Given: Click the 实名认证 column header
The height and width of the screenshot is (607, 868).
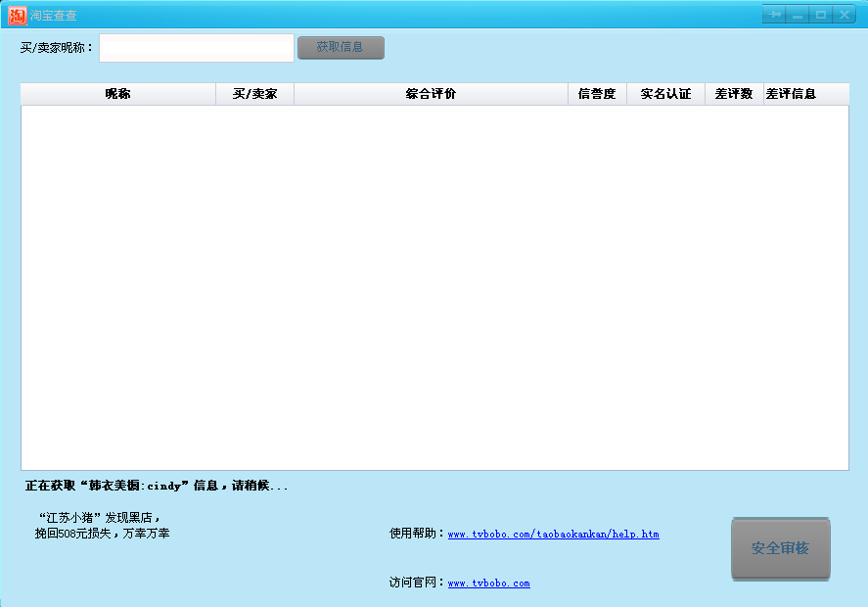Looking at the screenshot, I should tap(666, 94).
